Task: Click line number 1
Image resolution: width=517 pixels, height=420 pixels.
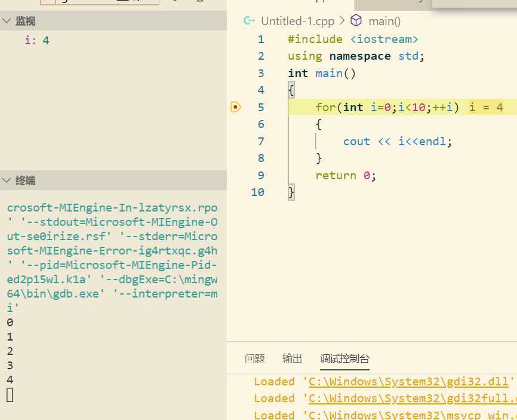Action: [x=261, y=39]
